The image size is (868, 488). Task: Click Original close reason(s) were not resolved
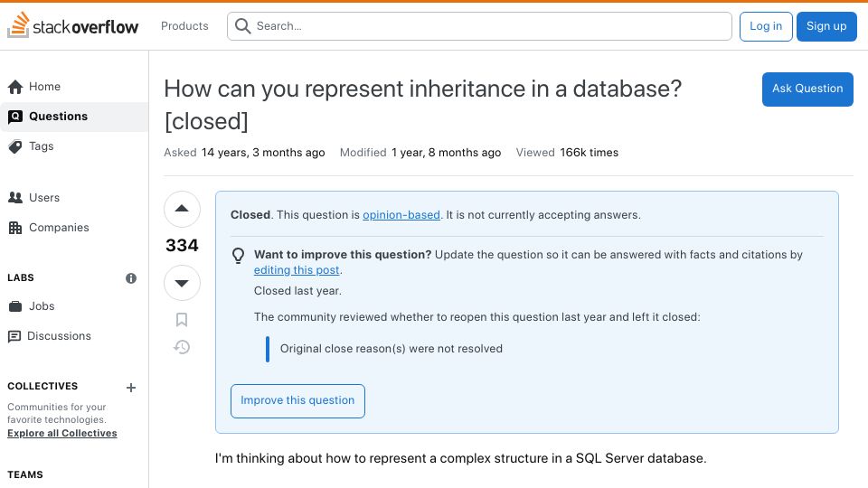coord(392,349)
